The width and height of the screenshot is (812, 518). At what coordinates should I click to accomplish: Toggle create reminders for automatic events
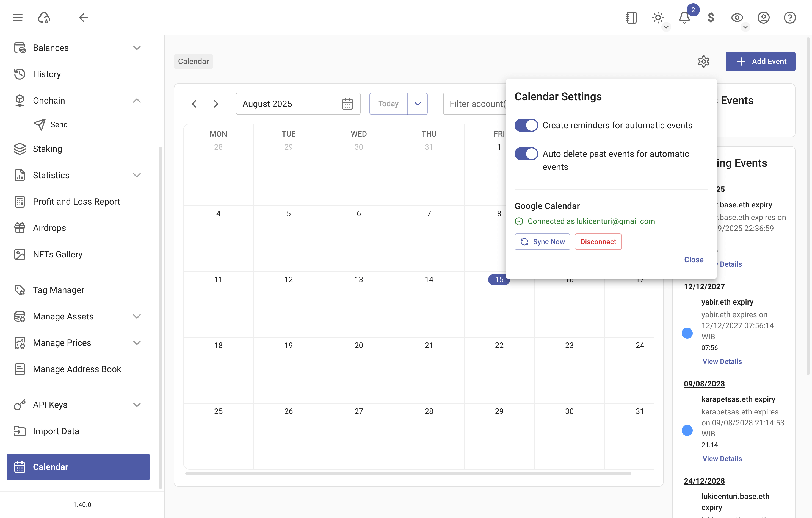coord(526,125)
